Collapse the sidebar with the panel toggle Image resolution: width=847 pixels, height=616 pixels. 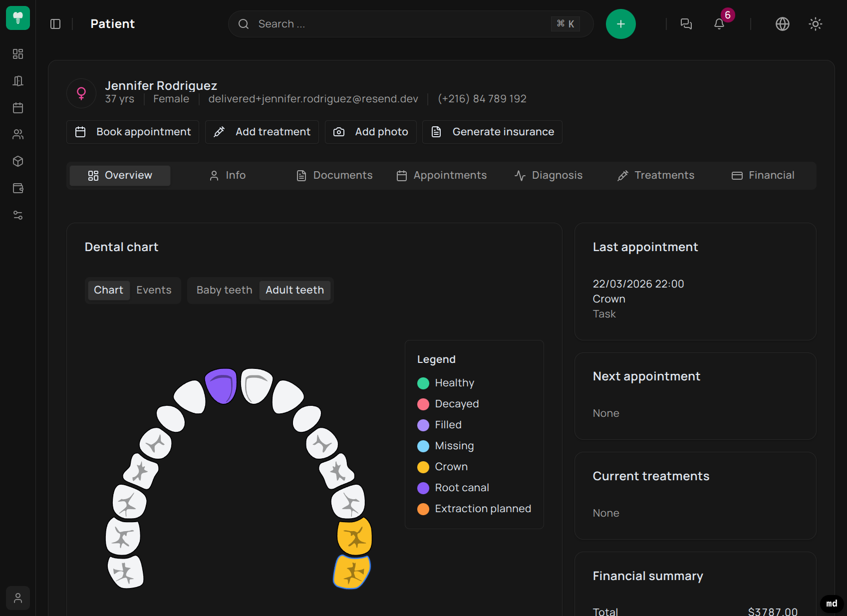(x=55, y=23)
